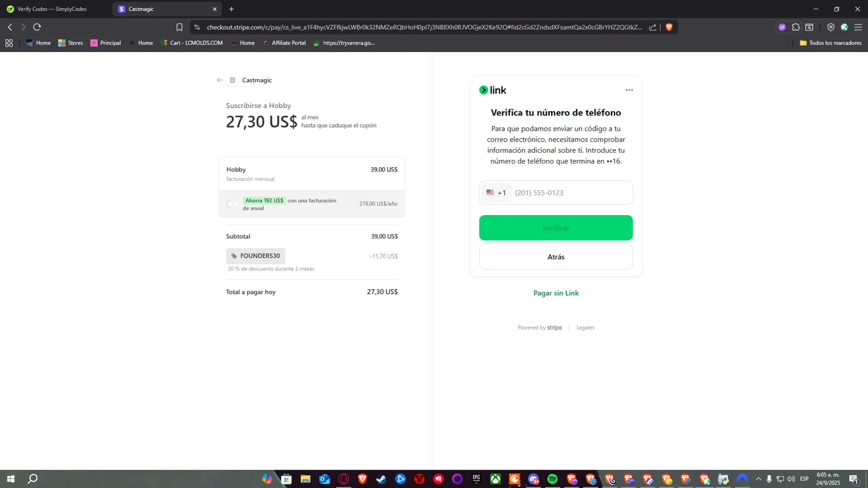Click the Castmagic back arrow in checkout
This screenshot has height=488, width=868.
(219, 80)
